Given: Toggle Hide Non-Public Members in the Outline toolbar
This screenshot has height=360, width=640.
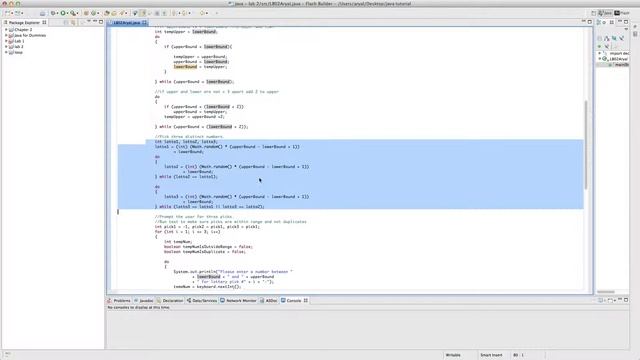Looking at the screenshot, I should (x=599, y=46).
